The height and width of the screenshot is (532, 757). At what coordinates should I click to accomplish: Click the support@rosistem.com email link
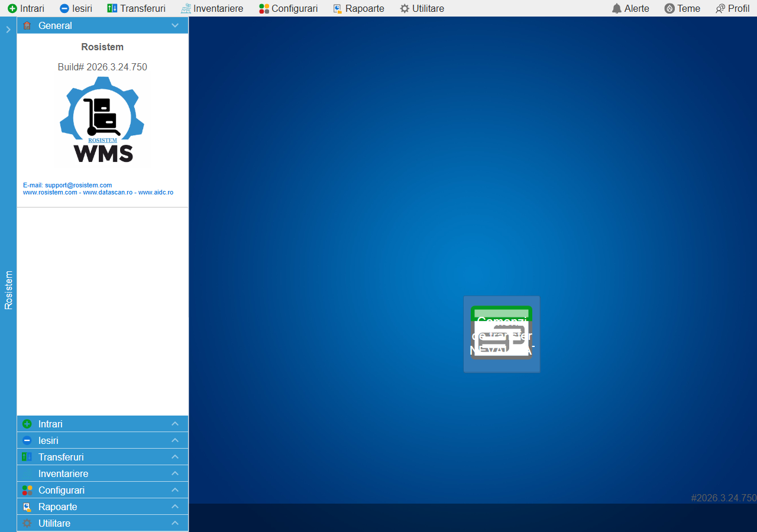click(x=78, y=185)
